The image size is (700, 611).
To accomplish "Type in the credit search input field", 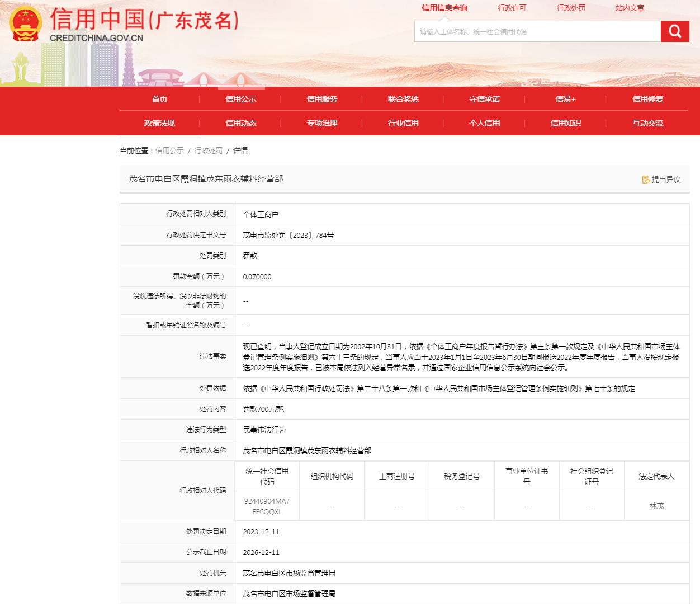I will [537, 32].
